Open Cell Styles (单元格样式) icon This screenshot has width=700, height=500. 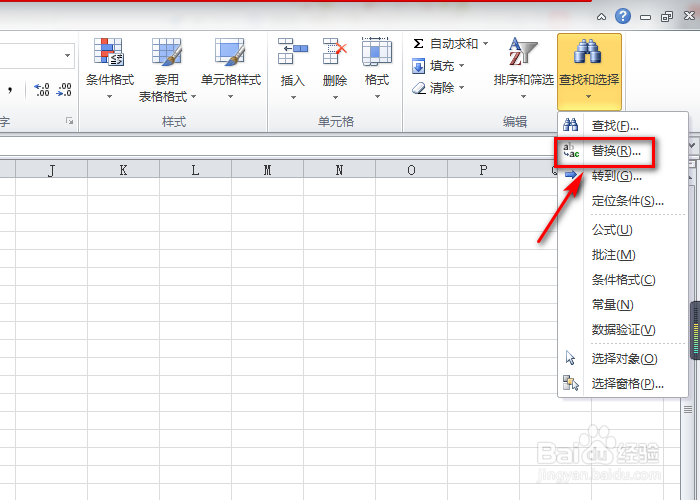(x=230, y=52)
